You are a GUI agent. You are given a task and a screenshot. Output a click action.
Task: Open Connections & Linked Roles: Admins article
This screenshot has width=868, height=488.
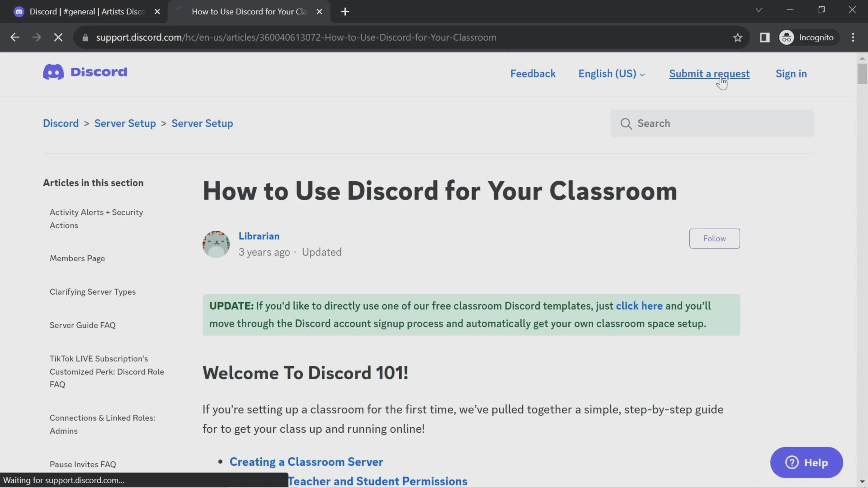pyautogui.click(x=102, y=424)
